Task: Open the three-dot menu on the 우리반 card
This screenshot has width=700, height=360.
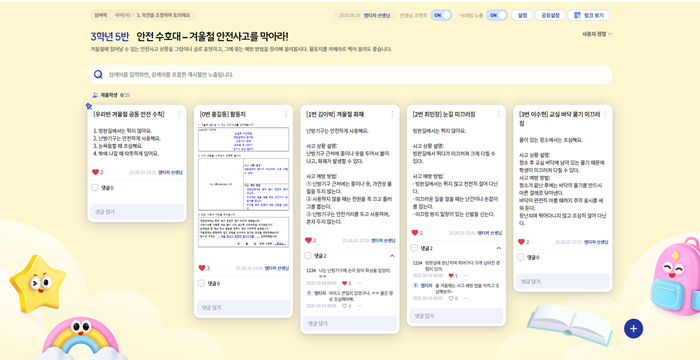Action: point(179,114)
